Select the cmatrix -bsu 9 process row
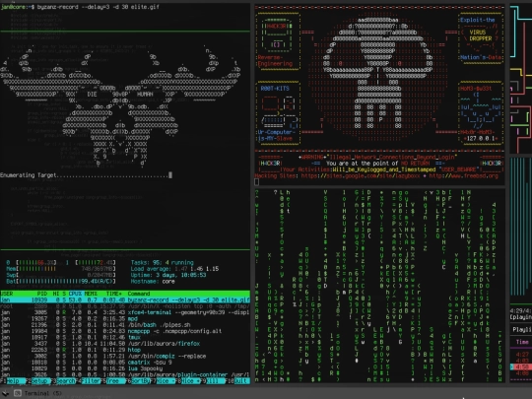Image resolution: width=532 pixels, height=399 pixels. click(x=125, y=363)
